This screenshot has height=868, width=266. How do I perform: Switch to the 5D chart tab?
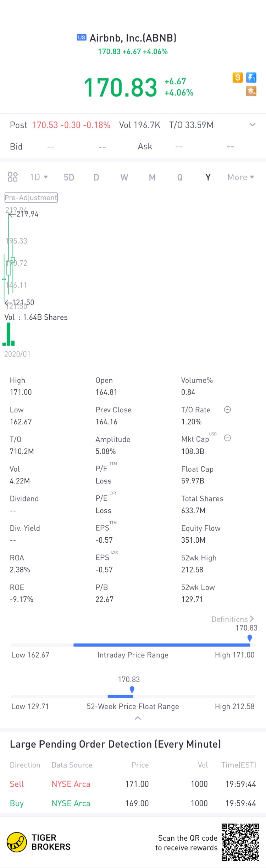pos(69,177)
